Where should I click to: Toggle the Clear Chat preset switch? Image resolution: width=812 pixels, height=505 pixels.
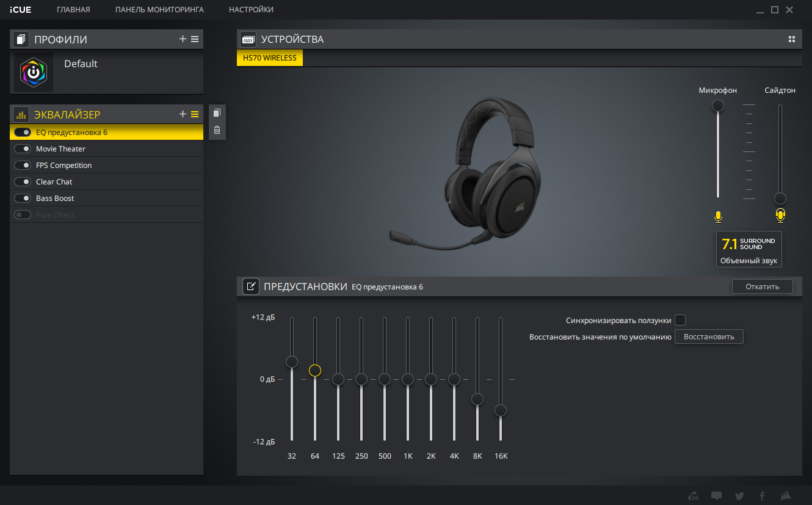click(23, 181)
